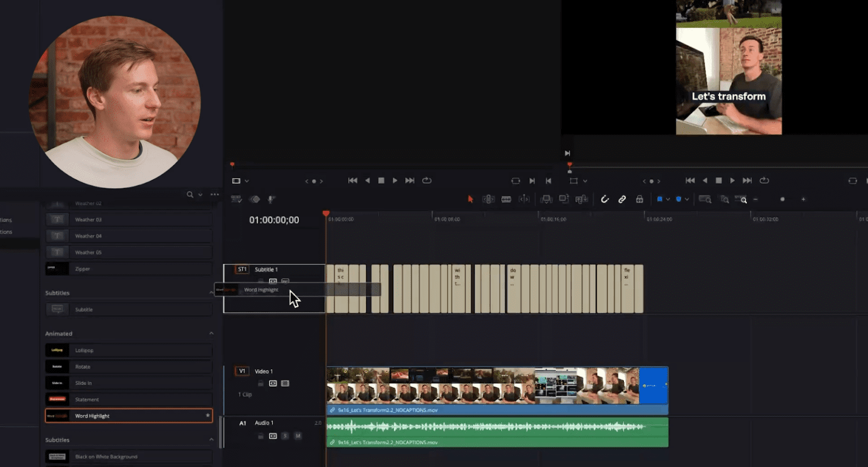Toggle Linked Selection on the timeline
868x467 pixels.
click(622, 199)
